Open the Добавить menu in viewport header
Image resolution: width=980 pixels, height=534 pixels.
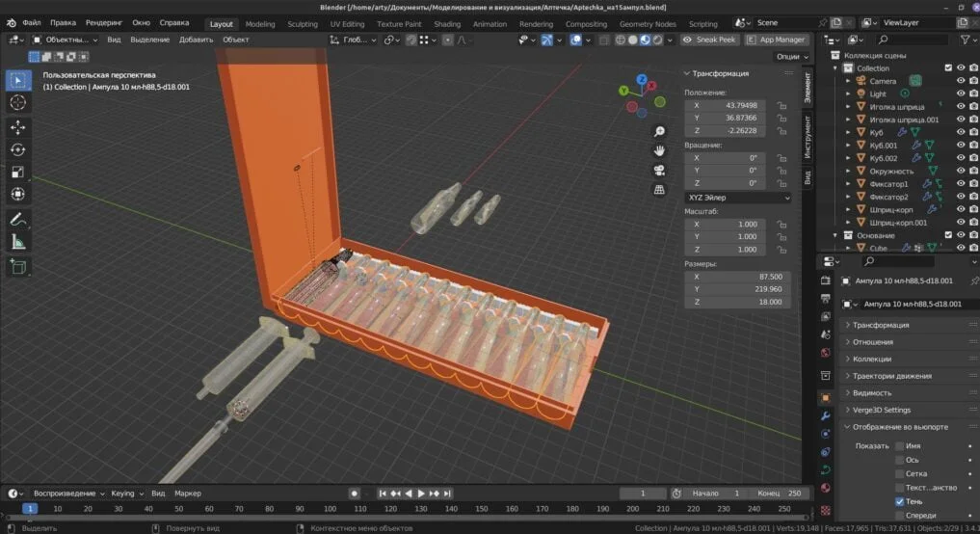[196, 40]
